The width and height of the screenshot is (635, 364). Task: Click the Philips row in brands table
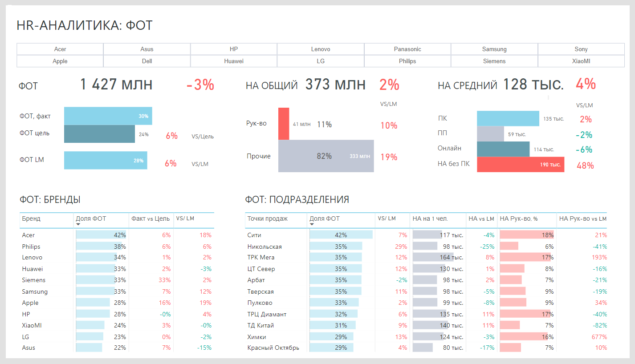click(x=117, y=247)
